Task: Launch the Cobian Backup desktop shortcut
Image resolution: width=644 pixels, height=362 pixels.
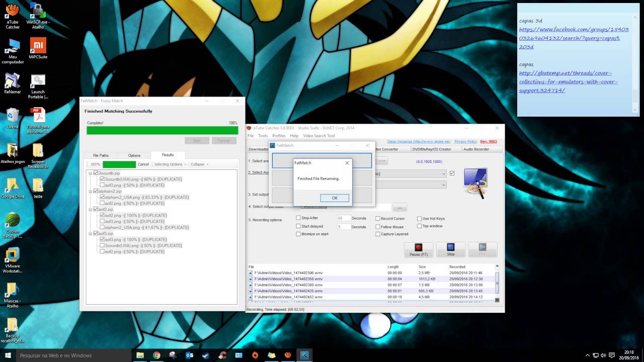Action: coord(13,226)
